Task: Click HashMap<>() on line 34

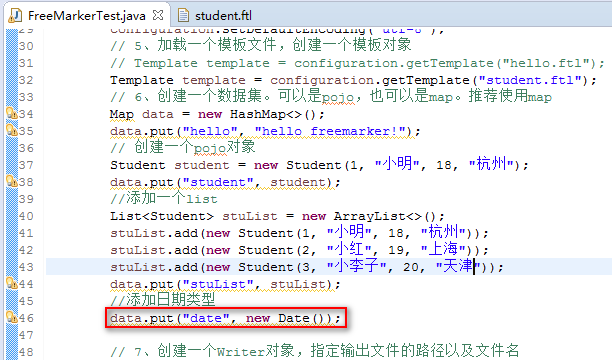Action: pos(272,114)
